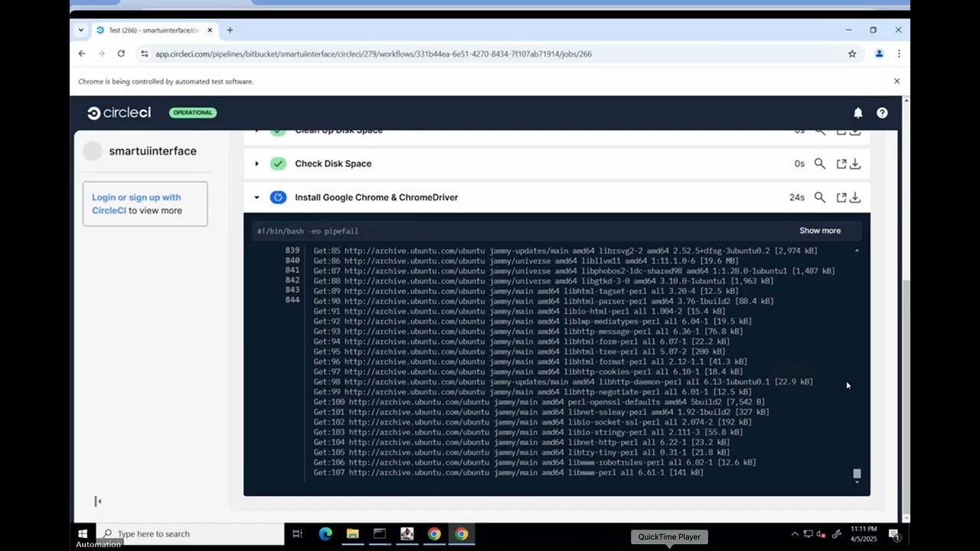The image size is (980, 551).
Task: Download Check Disk Space step output
Action: coord(855,164)
